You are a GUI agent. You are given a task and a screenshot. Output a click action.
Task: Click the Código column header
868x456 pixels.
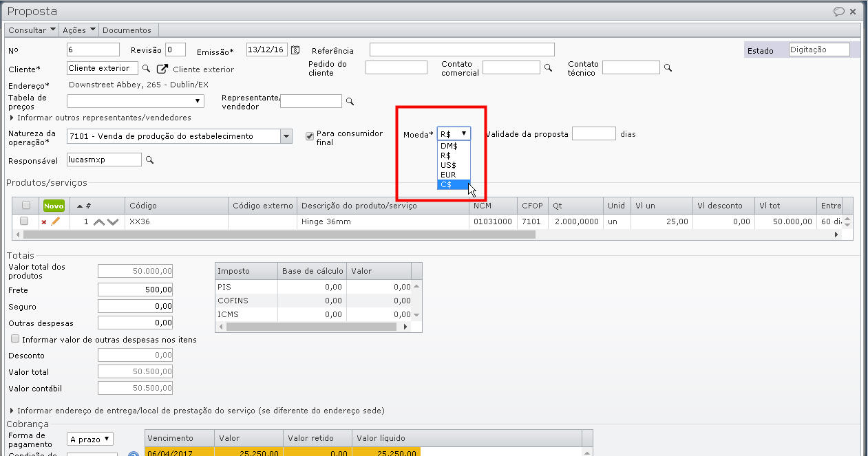(176, 206)
